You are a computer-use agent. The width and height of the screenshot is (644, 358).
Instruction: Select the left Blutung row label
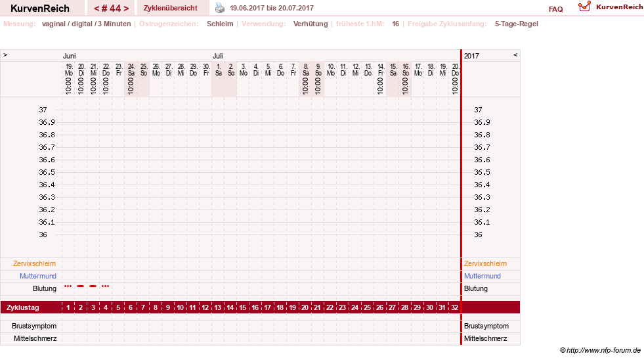coord(45,288)
